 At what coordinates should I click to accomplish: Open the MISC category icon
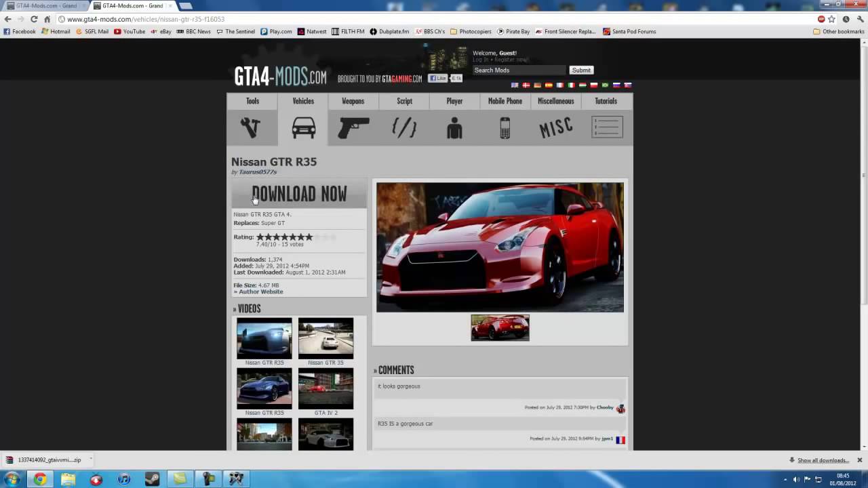click(555, 127)
